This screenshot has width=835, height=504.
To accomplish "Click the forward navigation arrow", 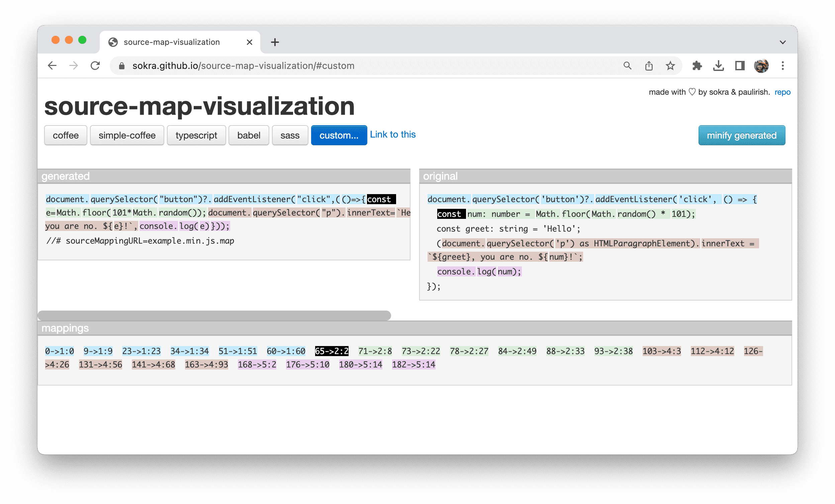I will pyautogui.click(x=73, y=65).
